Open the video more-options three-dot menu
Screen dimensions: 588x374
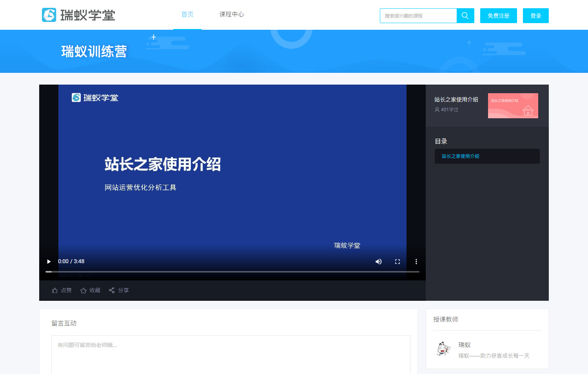[416, 262]
